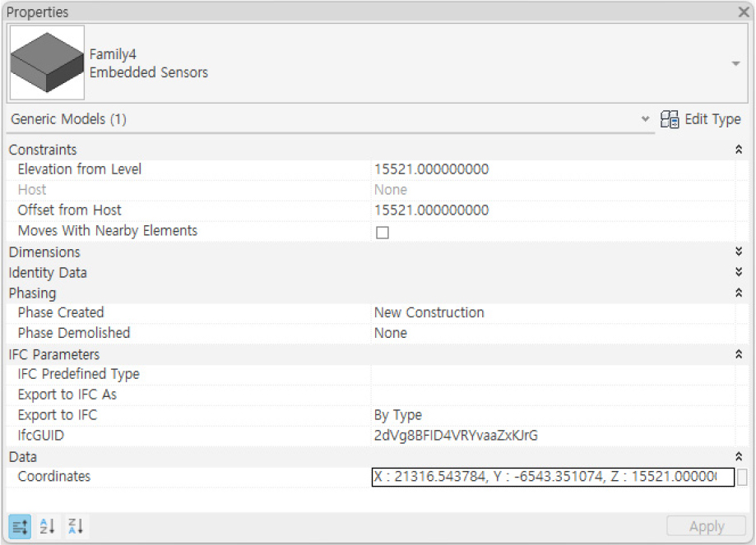Collapse the Constraints section
Image resolution: width=756 pixels, height=545 pixels.
click(738, 150)
